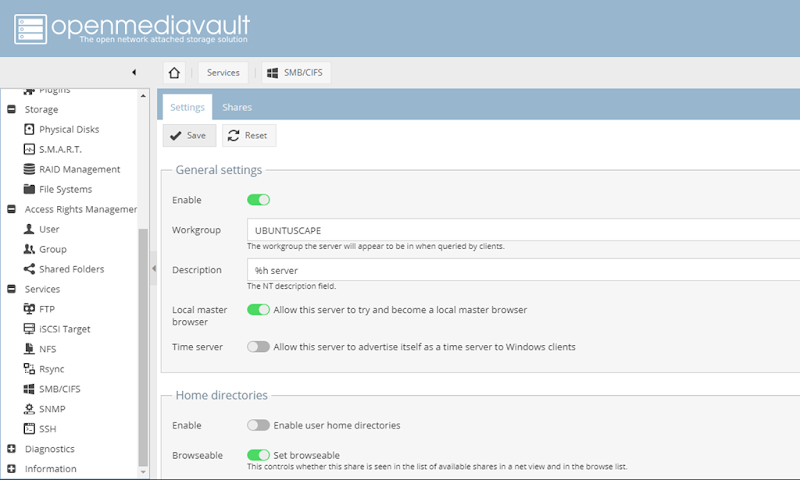Switch to the Shares tab
The height and width of the screenshot is (480, 800).
[237, 107]
